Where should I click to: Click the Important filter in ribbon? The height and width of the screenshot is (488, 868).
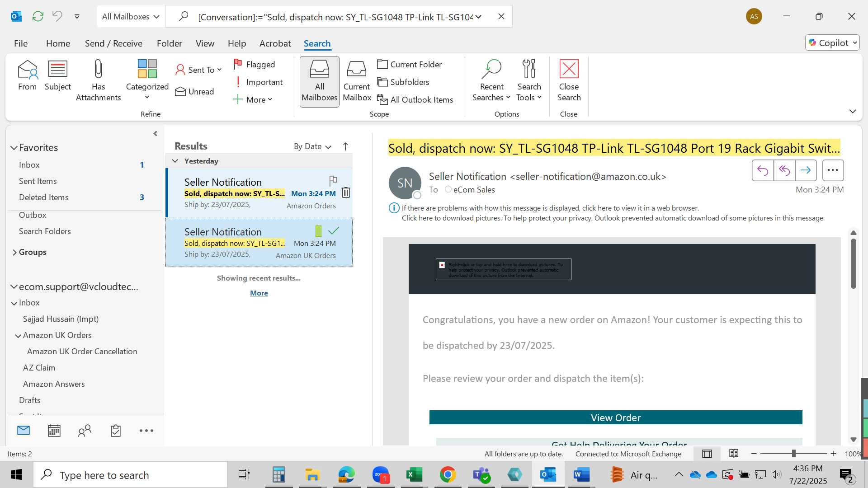click(x=258, y=82)
